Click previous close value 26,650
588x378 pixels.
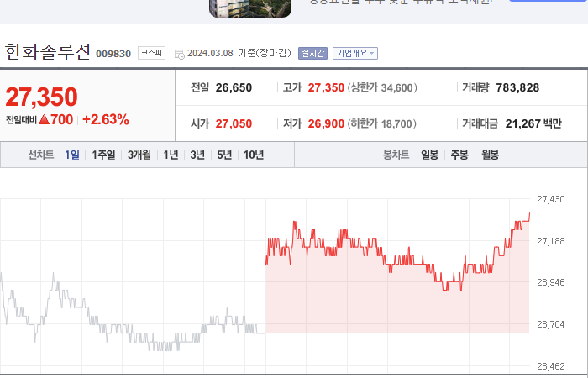[x=234, y=87]
